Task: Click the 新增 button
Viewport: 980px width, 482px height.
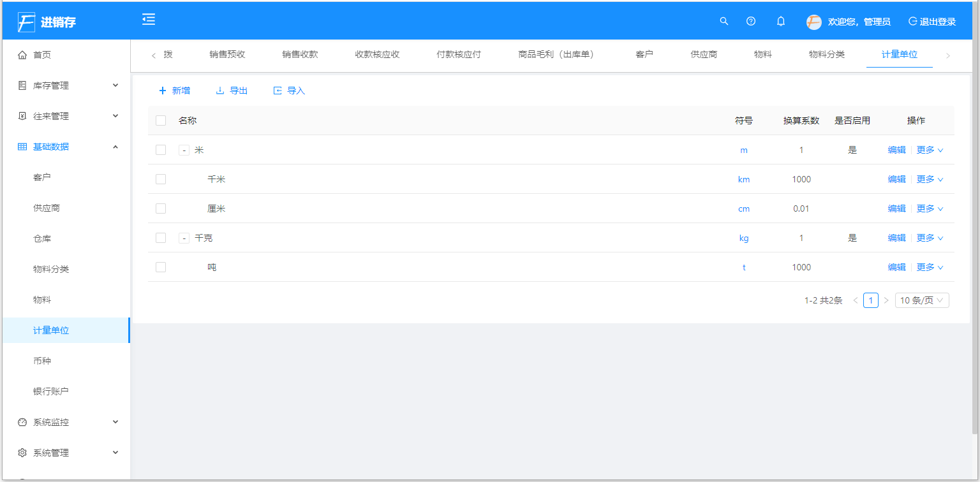Action: [174, 91]
